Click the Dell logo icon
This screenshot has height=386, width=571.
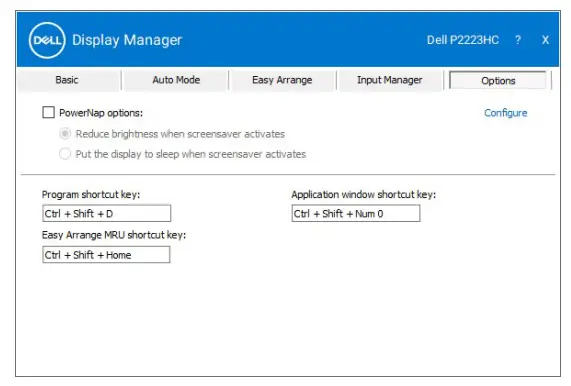[47, 40]
